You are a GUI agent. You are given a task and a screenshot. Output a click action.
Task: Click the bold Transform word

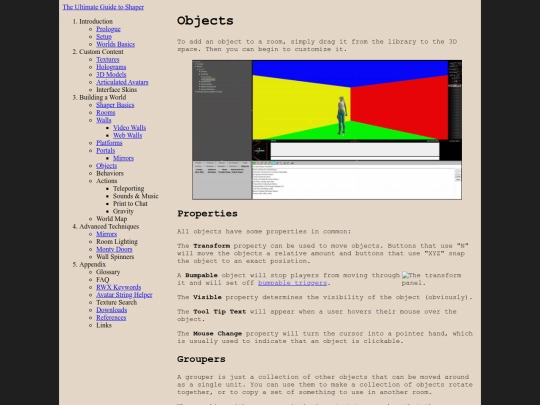point(211,246)
